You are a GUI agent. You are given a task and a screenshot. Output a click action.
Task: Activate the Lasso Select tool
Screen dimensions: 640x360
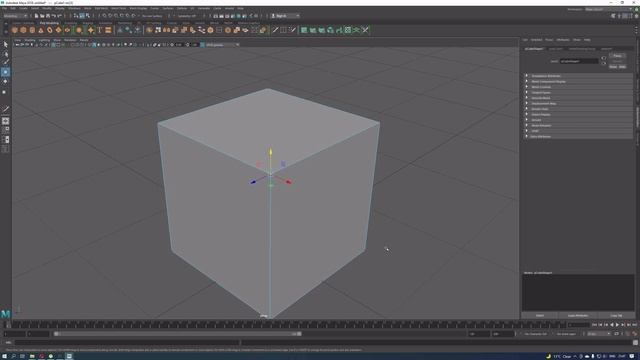[x=5, y=53]
